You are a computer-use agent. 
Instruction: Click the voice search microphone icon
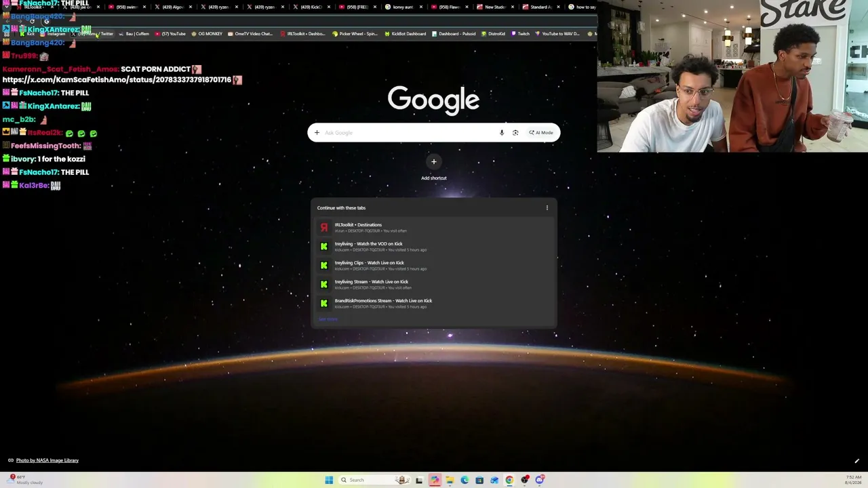pos(502,133)
